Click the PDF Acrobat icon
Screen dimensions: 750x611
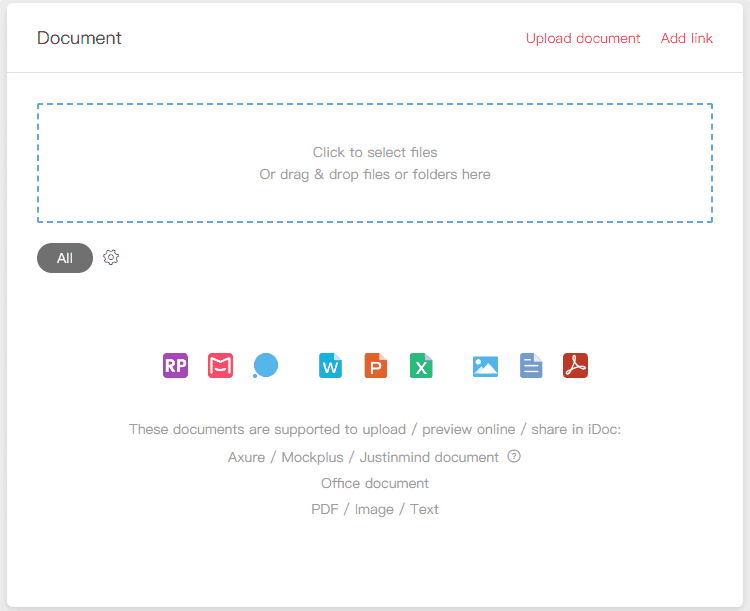(575, 366)
